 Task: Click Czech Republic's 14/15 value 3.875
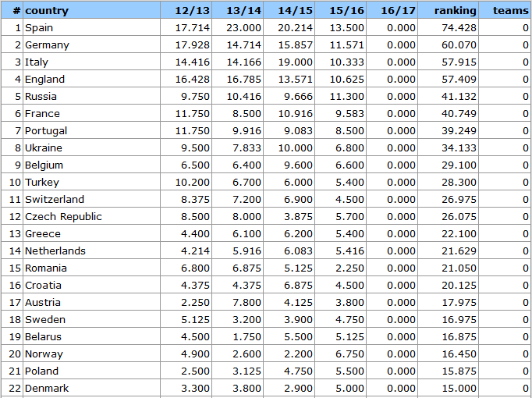pos(298,216)
